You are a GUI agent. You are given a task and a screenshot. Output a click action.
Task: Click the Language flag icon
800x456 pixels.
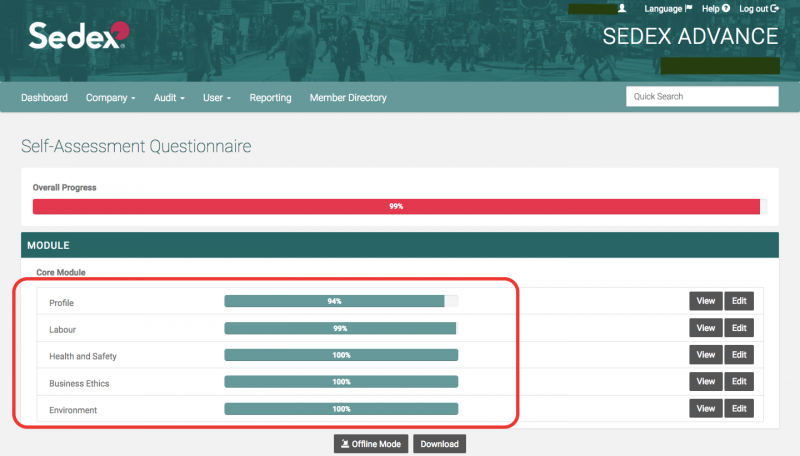(x=688, y=8)
